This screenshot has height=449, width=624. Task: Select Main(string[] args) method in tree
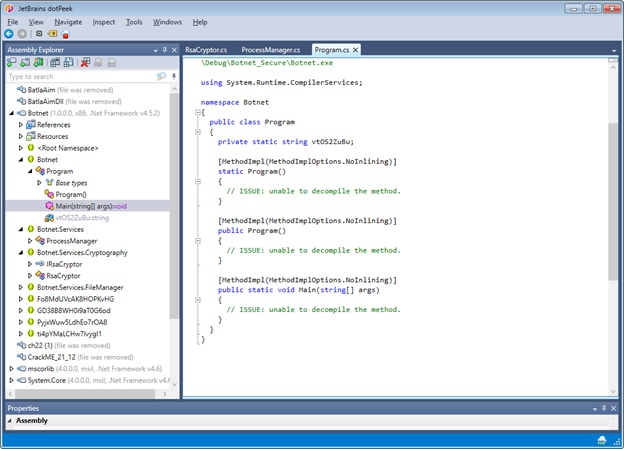coord(91,205)
